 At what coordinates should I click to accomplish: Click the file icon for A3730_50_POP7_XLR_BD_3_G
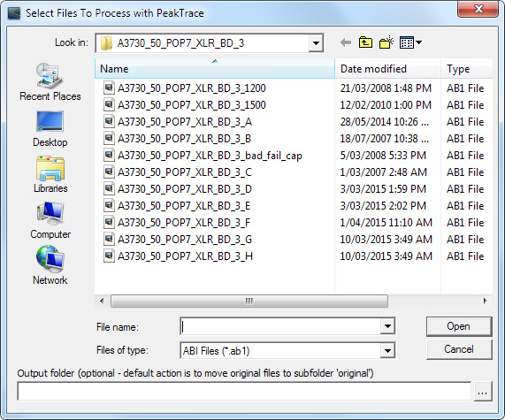point(109,239)
